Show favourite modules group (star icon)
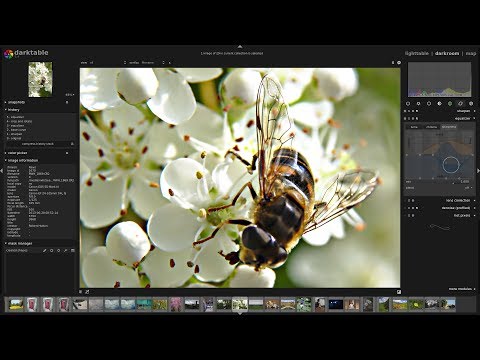 pos(419,104)
